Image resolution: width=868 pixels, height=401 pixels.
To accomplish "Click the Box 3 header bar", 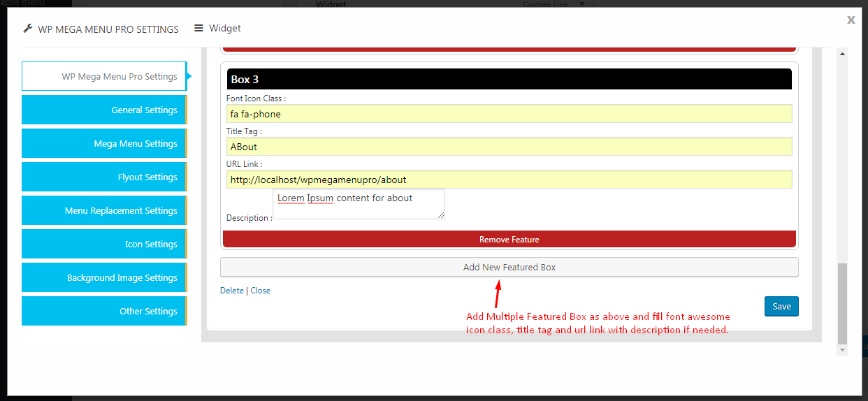I will [x=509, y=79].
